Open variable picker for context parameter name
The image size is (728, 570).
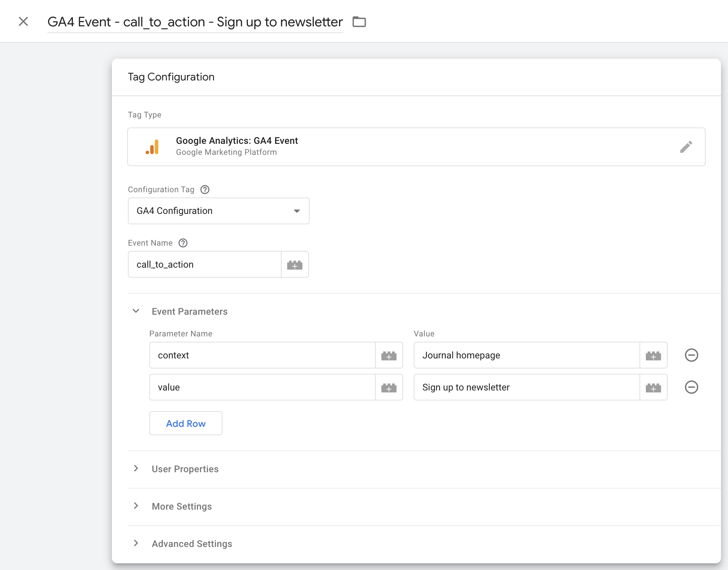tap(389, 355)
